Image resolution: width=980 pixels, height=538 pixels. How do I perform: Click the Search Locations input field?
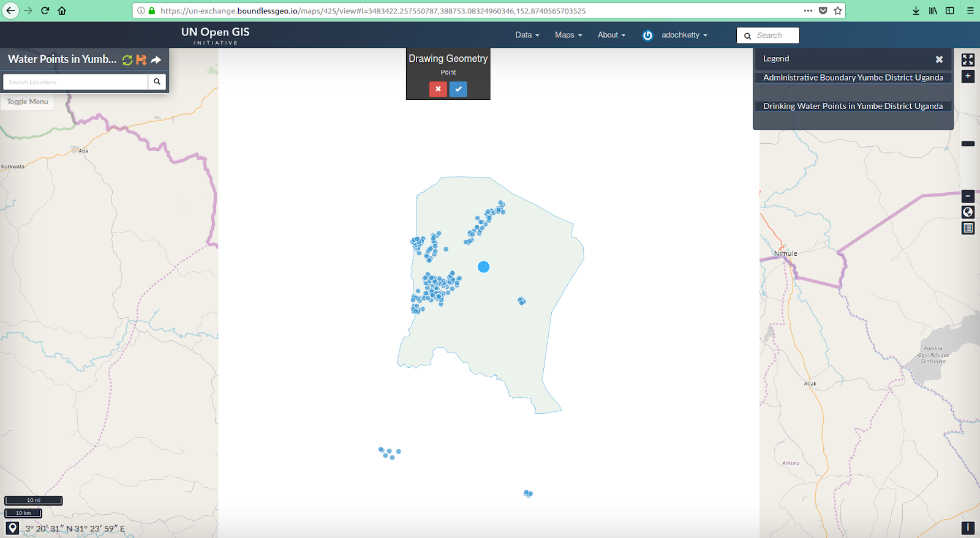(75, 81)
